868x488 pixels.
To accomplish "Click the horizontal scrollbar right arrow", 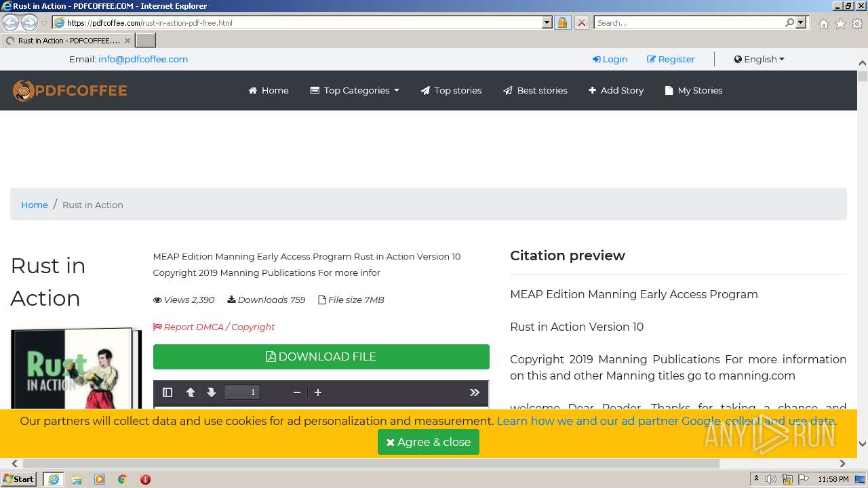I will tap(842, 464).
